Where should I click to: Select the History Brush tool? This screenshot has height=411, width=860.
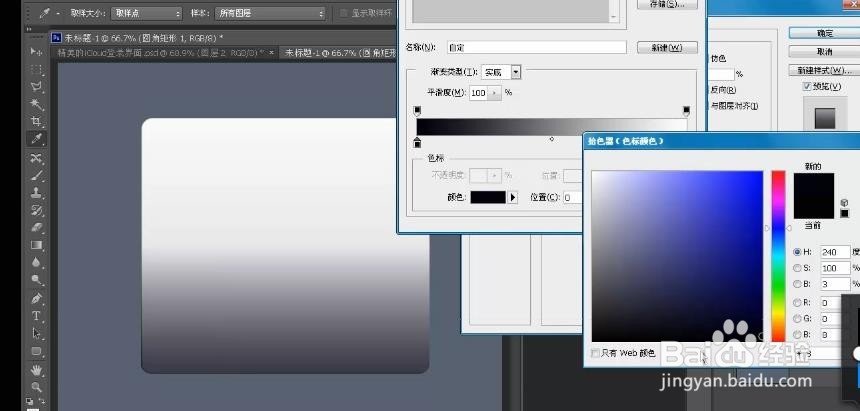(x=36, y=210)
